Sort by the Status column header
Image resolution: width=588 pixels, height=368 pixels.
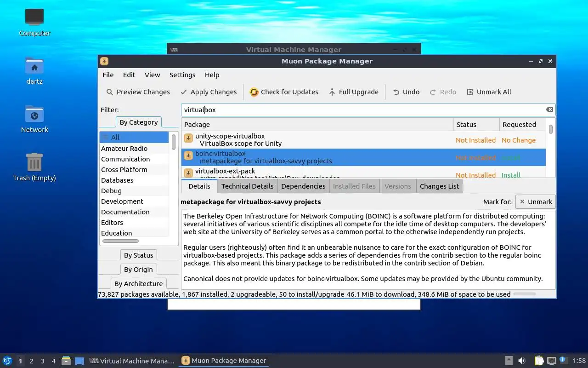point(476,125)
